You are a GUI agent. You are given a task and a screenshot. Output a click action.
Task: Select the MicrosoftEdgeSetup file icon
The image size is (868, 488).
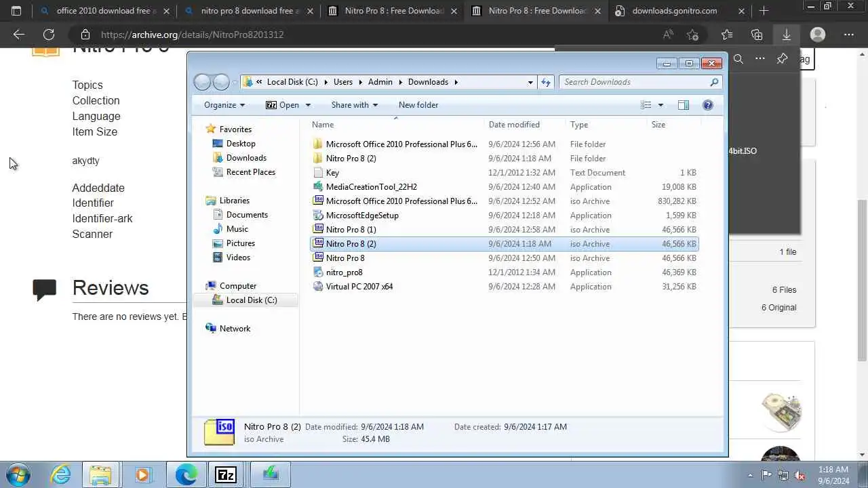click(318, 215)
